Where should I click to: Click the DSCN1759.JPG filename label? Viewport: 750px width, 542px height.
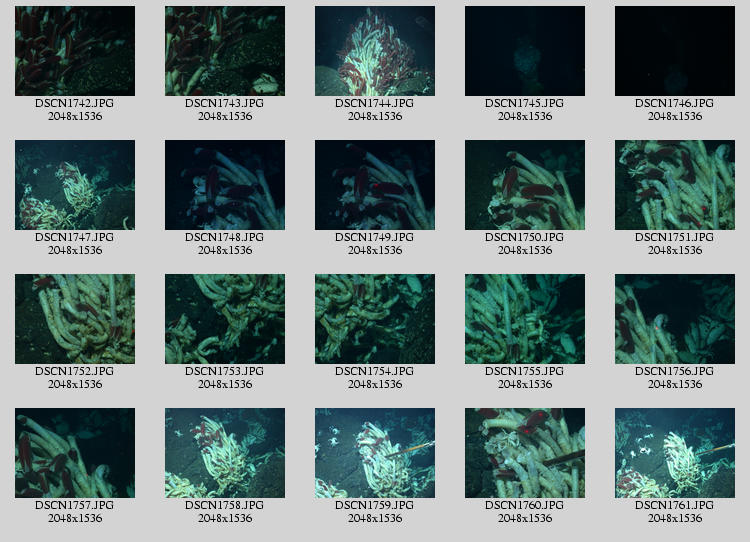(375, 505)
